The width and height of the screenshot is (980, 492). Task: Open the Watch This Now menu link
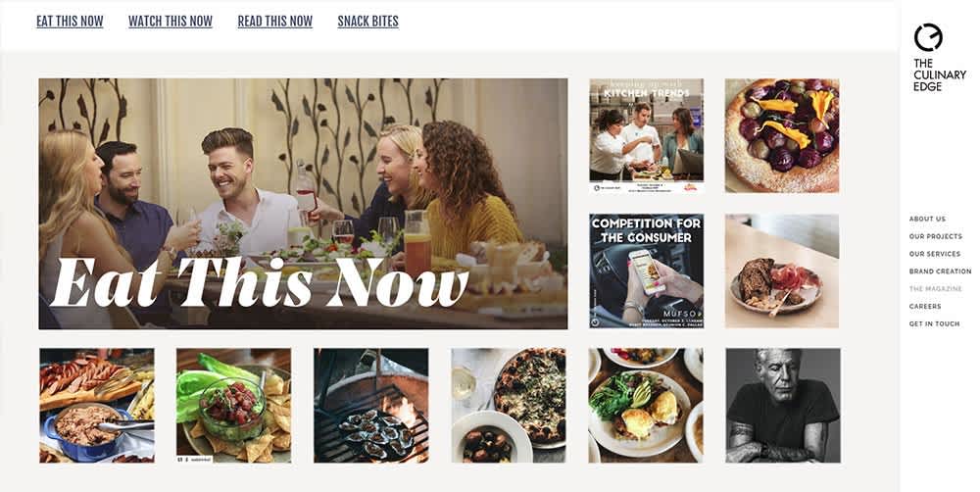pyautogui.click(x=171, y=22)
